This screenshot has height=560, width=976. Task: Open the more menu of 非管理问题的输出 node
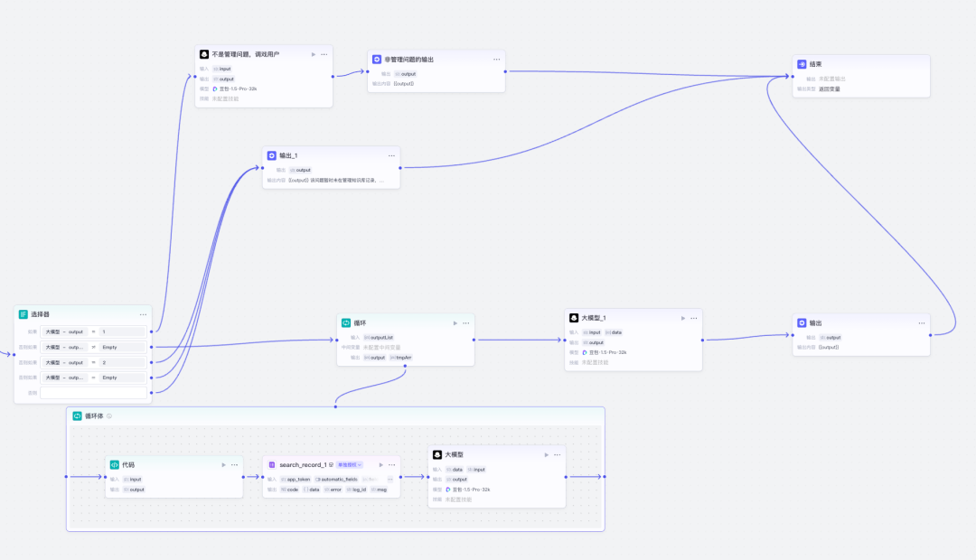[497, 59]
